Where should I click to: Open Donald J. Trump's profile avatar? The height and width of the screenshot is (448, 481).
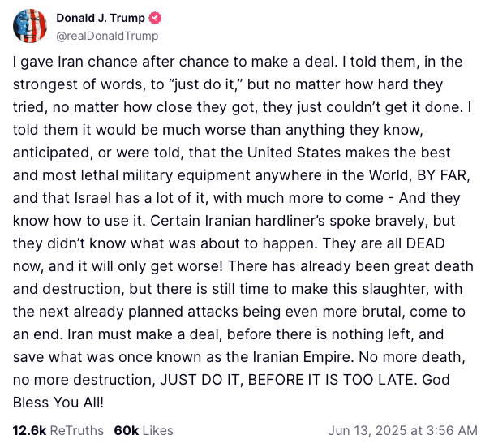click(30, 26)
